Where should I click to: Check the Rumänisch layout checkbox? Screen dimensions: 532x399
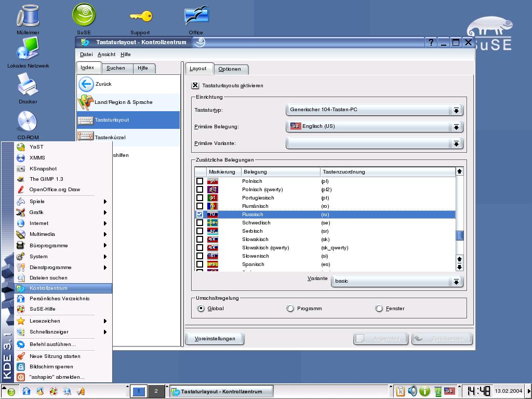[x=200, y=206]
